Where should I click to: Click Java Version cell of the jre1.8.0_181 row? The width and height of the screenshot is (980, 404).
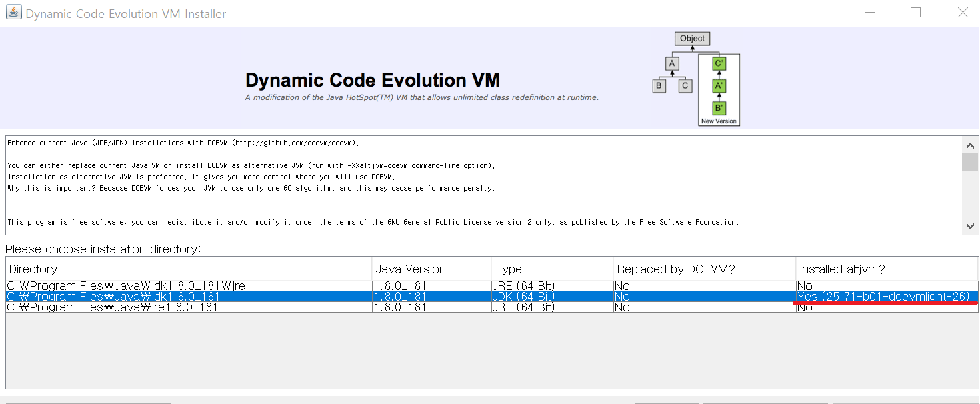click(431, 307)
